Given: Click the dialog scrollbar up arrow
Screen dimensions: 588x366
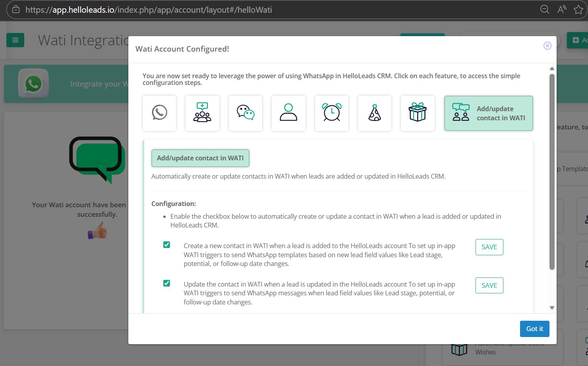Looking at the screenshot, I should 552,69.
